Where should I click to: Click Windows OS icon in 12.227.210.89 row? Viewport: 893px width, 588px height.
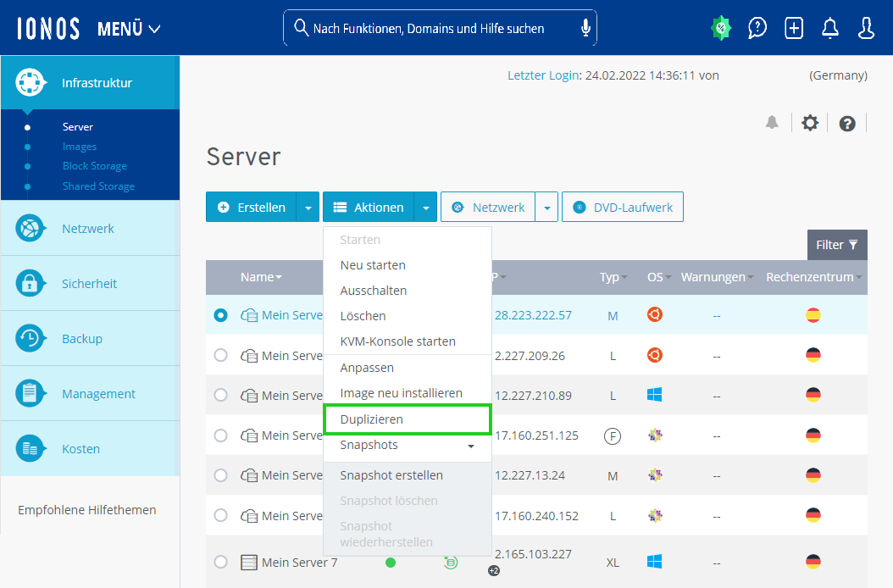coord(654,394)
